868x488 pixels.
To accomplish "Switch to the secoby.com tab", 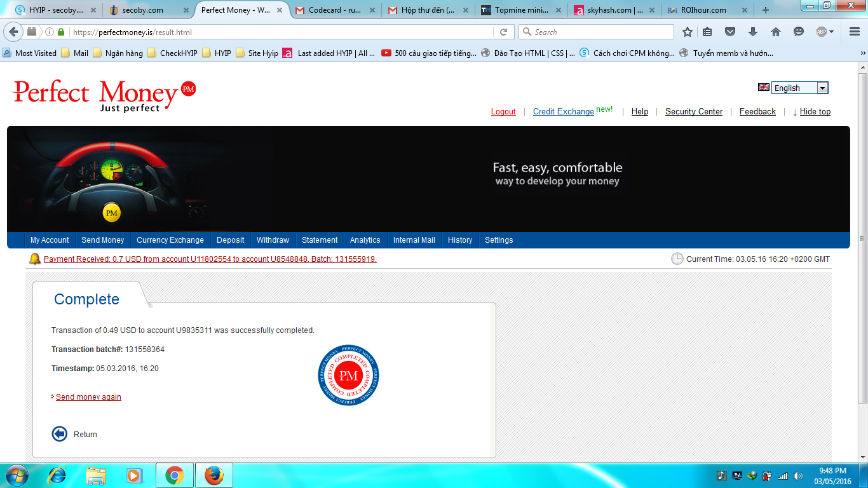I will [149, 10].
